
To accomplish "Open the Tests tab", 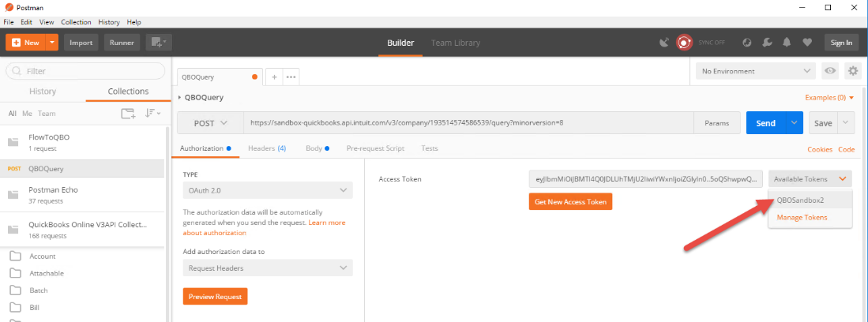I will [430, 148].
